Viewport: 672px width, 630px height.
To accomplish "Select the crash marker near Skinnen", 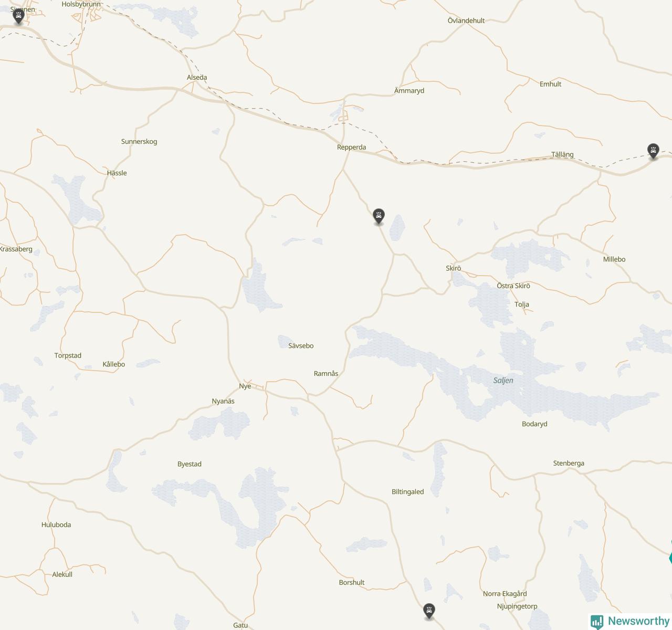I will pos(19,16).
